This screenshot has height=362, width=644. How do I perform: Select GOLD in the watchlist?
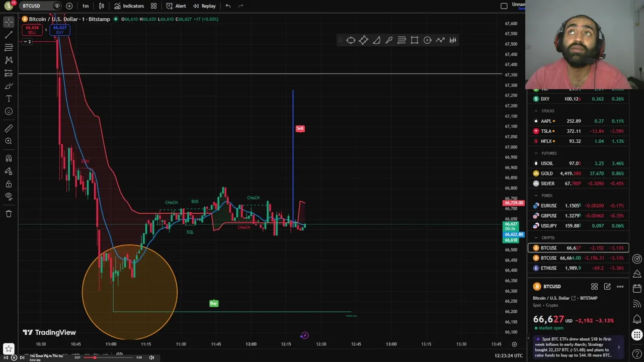coord(578,173)
